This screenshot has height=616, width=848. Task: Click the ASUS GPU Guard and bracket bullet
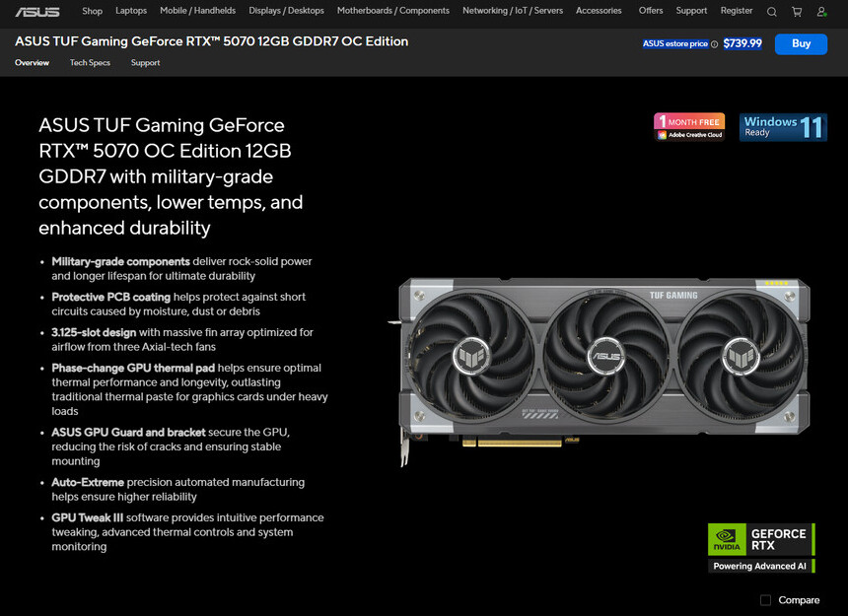click(171, 446)
